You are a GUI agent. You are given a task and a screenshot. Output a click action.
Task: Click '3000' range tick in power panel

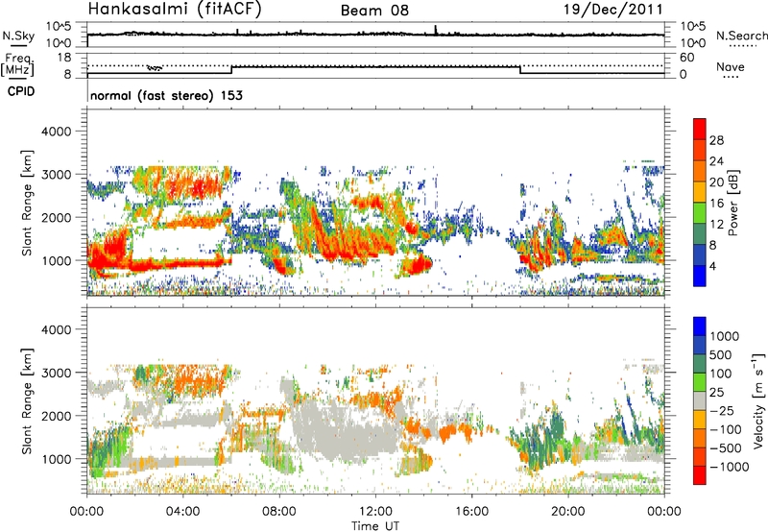click(x=56, y=175)
